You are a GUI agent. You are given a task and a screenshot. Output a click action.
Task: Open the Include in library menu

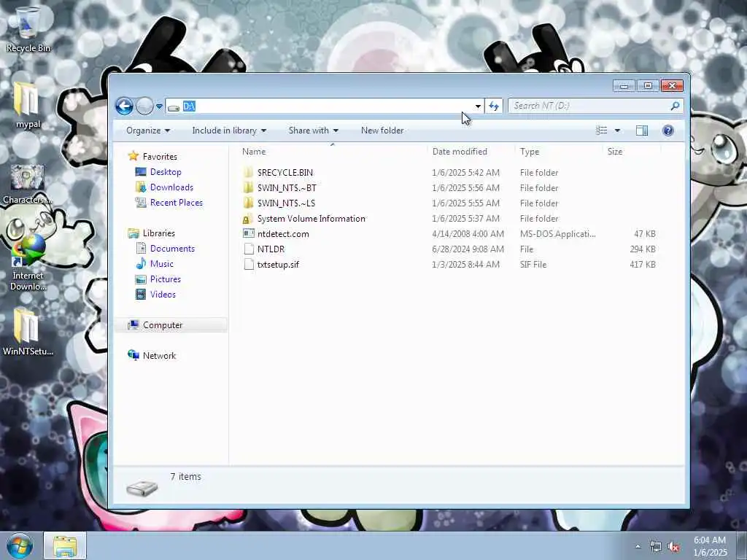click(229, 131)
